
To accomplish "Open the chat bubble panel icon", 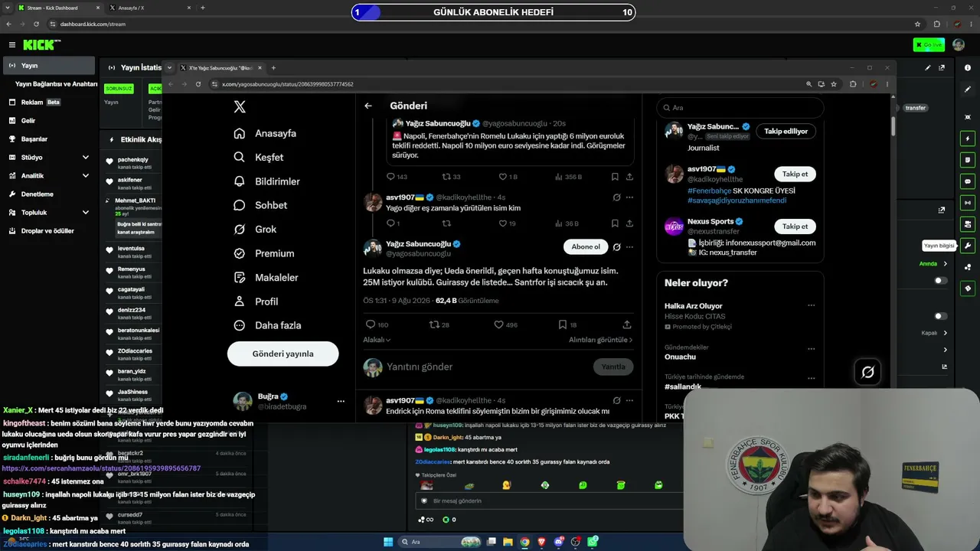I will pyautogui.click(x=968, y=181).
